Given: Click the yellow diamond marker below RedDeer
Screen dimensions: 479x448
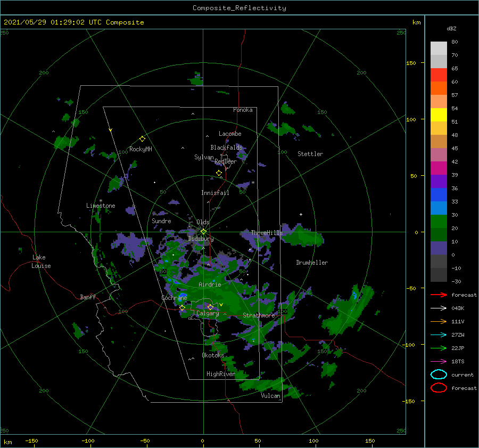Looking at the screenshot, I should (219, 173).
